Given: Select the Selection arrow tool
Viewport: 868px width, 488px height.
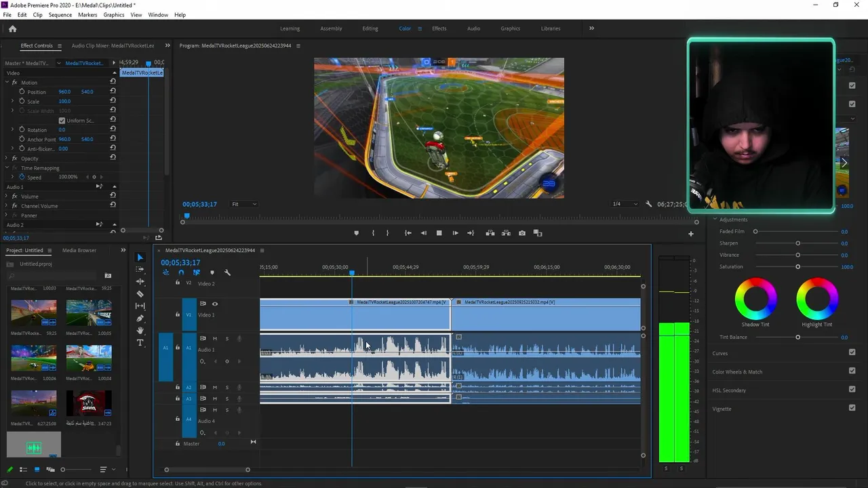Looking at the screenshot, I should [140, 258].
